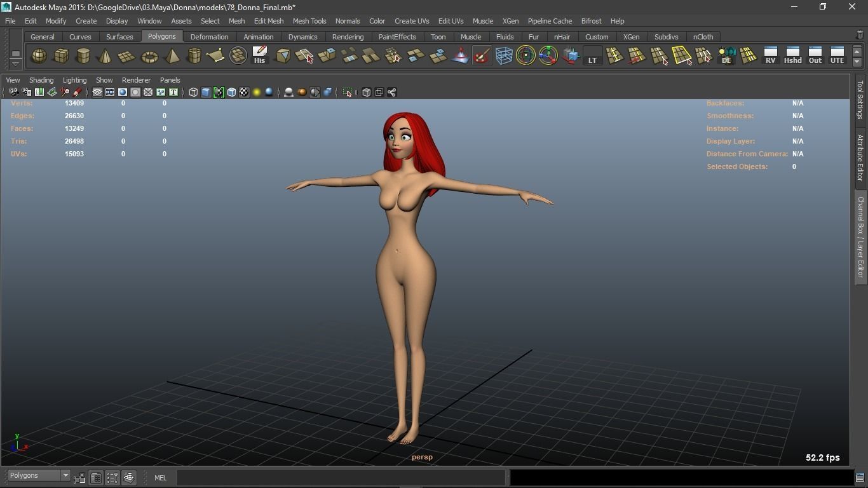Click the Sculpt Geometry brush shelf icon
868x488 pixels.
click(x=482, y=56)
